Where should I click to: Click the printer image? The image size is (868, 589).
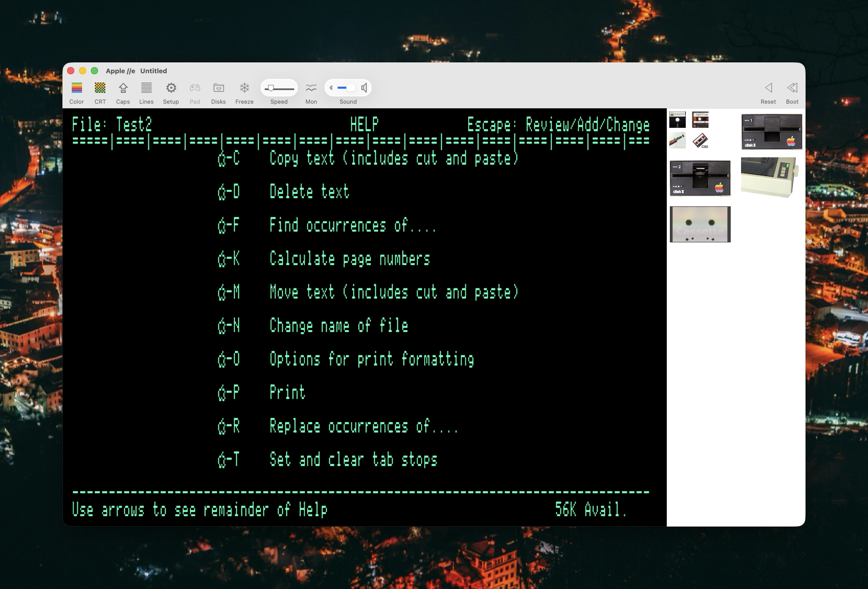click(770, 177)
